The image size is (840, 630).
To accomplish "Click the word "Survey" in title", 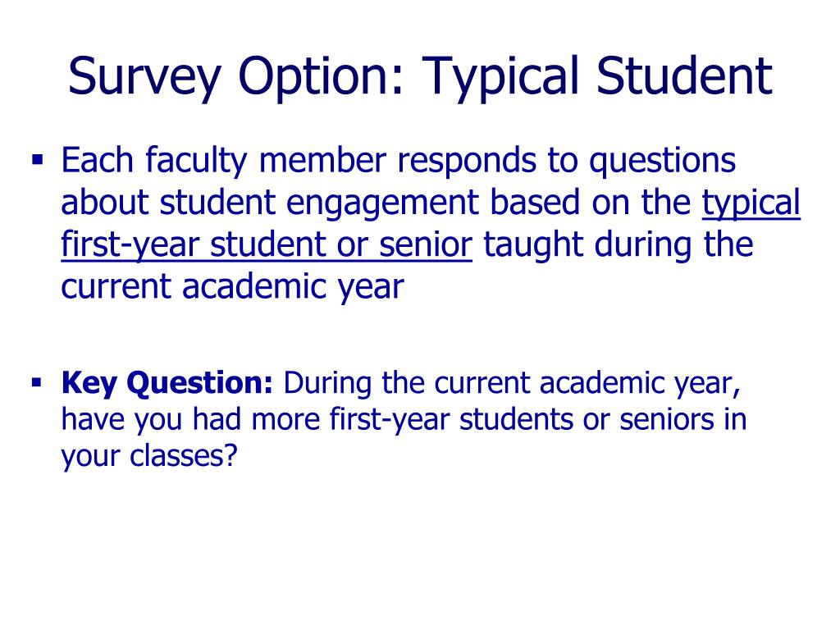I will point(144,76).
